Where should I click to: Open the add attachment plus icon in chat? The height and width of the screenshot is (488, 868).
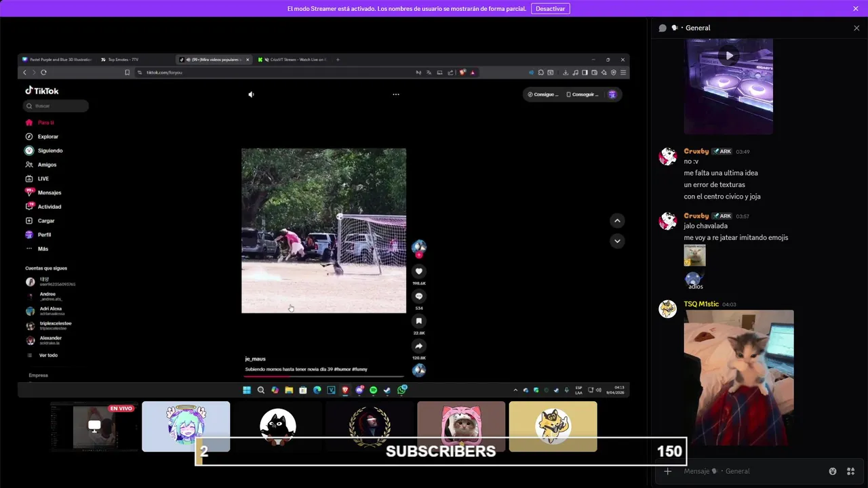tap(668, 471)
